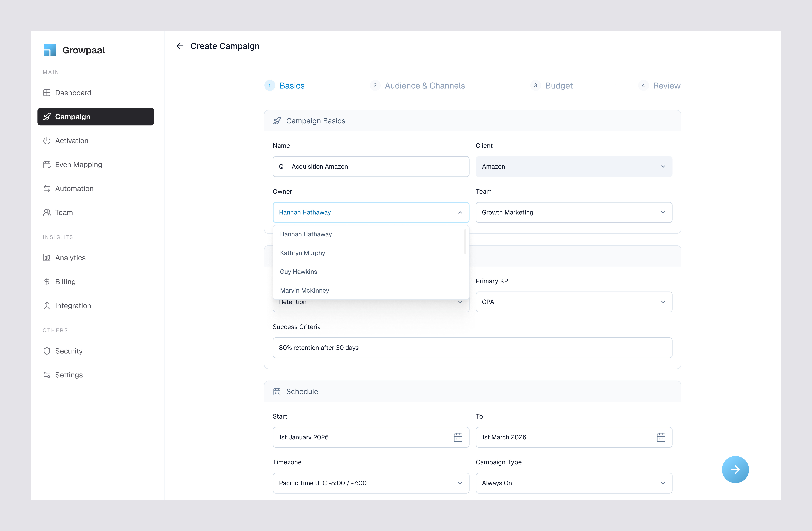Open the Analytics chart icon

point(47,258)
